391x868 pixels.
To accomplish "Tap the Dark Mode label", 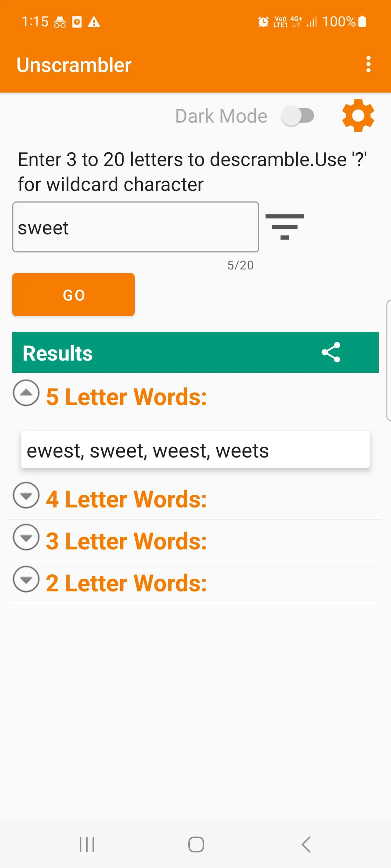I will (x=221, y=116).
